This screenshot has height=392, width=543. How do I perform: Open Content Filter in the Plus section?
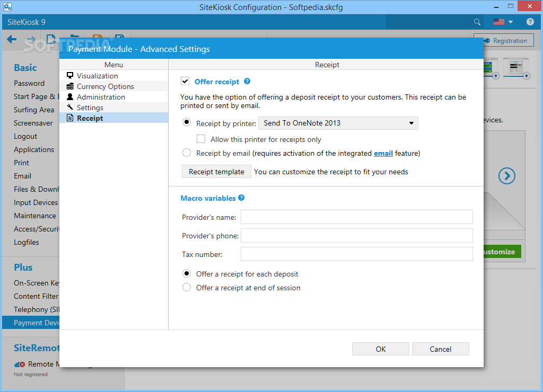coord(36,296)
